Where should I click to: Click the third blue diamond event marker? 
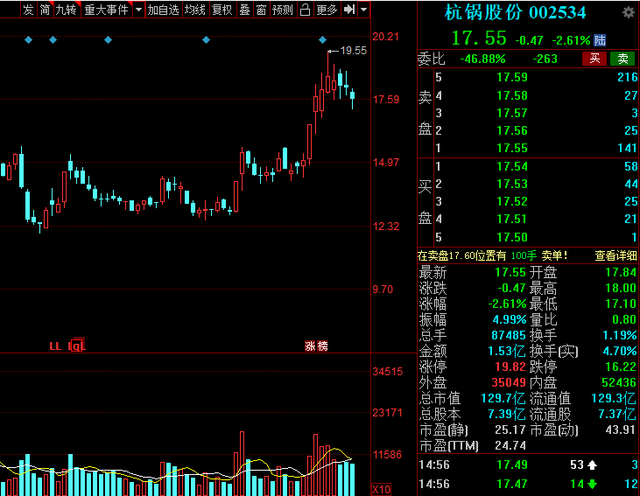pos(108,40)
